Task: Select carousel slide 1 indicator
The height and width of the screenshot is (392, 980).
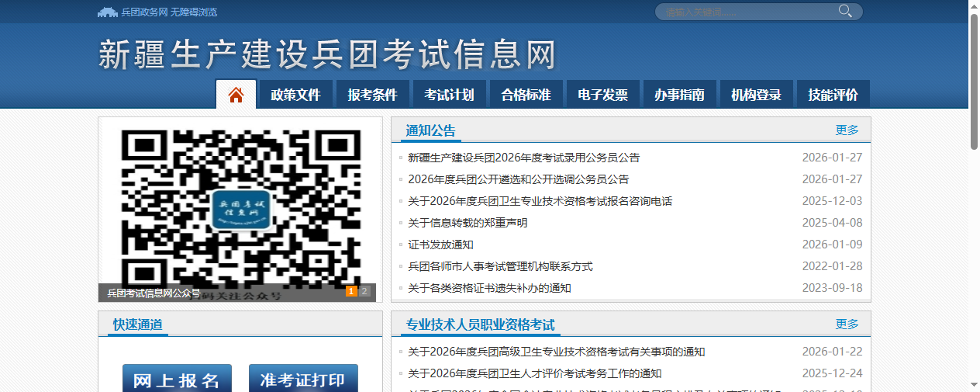Action: 351,292
